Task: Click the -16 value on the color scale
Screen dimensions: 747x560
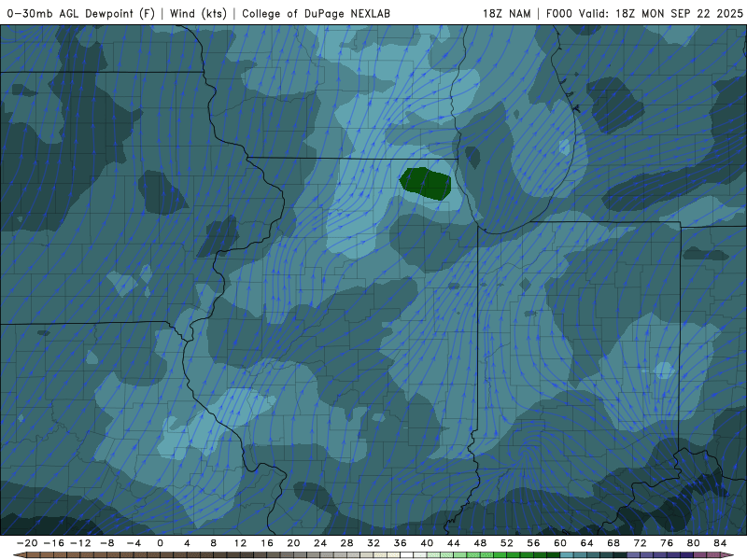Action: (x=53, y=543)
